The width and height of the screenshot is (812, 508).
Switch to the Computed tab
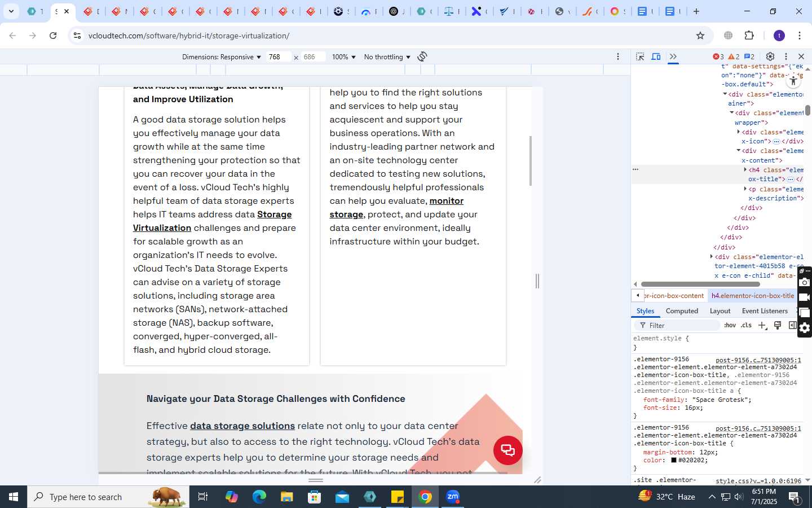click(682, 311)
